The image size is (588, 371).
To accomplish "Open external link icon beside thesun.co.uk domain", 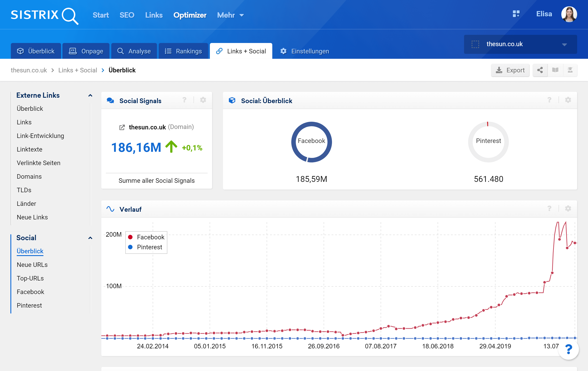I will tap(122, 127).
